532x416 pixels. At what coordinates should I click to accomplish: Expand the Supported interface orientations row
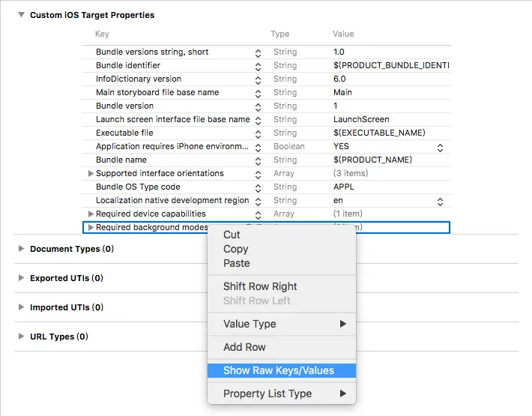[91, 174]
